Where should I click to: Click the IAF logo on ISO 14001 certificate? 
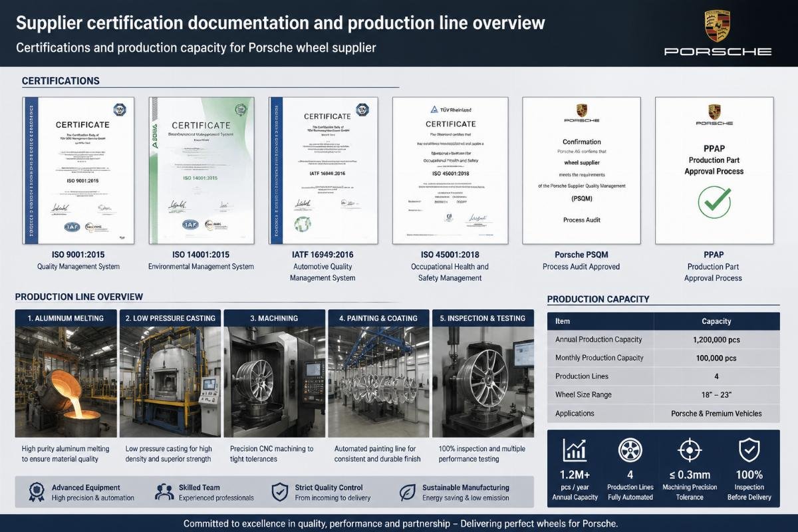click(190, 225)
